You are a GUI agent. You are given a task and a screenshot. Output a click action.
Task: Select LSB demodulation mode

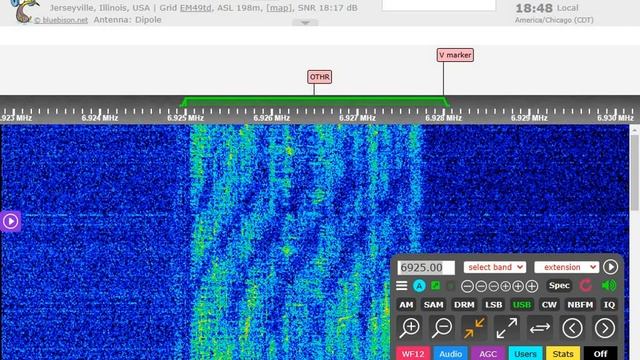(x=493, y=304)
